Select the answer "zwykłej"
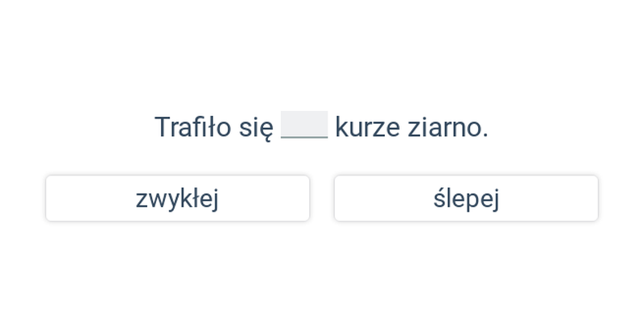This screenshot has width=644, height=322. coord(177,198)
